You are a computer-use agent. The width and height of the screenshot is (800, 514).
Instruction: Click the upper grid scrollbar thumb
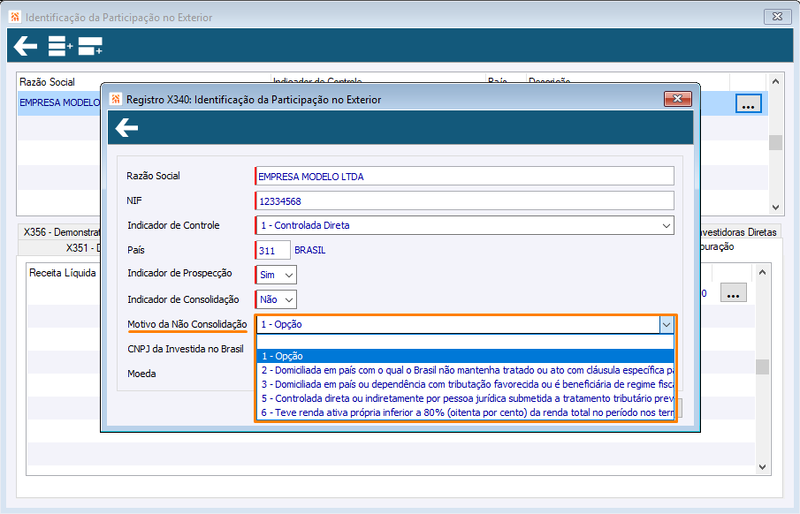pyautogui.click(x=776, y=142)
